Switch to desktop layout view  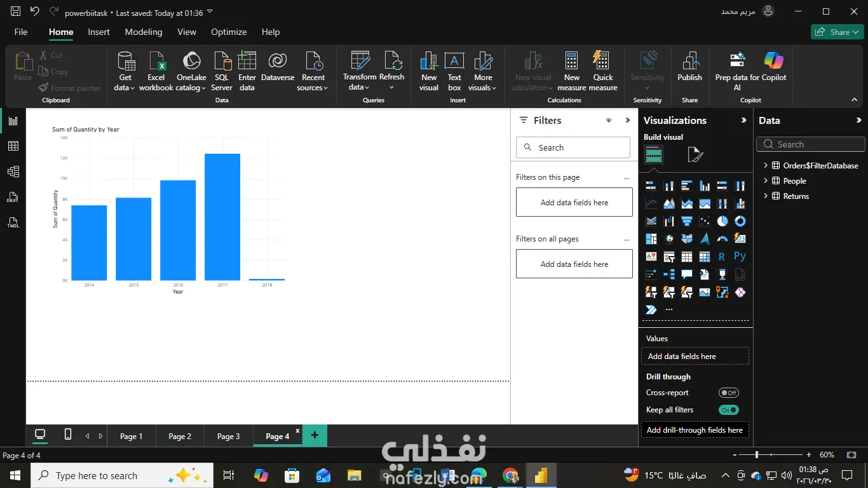[x=40, y=435]
